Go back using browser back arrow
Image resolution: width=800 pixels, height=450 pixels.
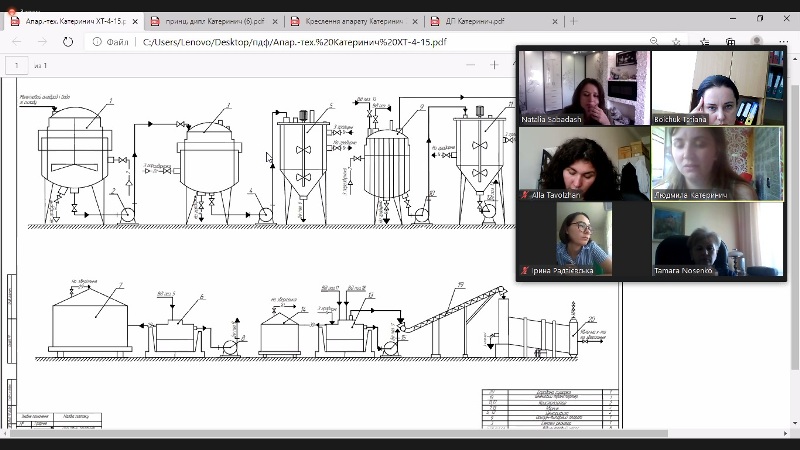[16, 42]
